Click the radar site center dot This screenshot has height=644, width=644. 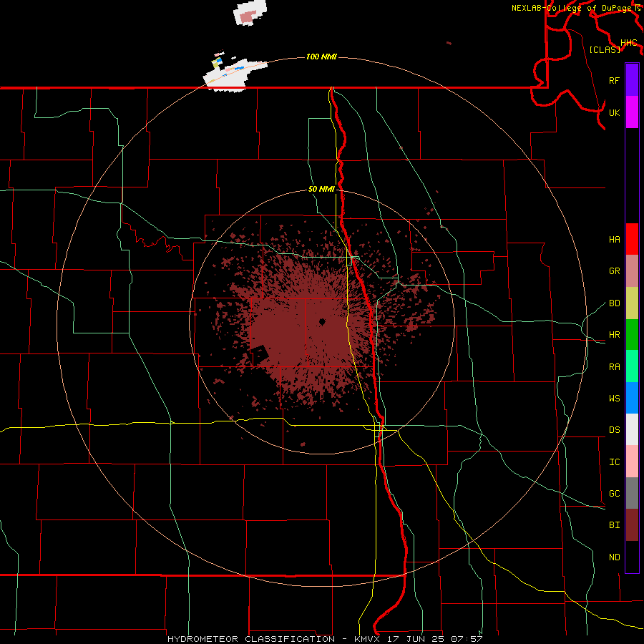coord(322,321)
